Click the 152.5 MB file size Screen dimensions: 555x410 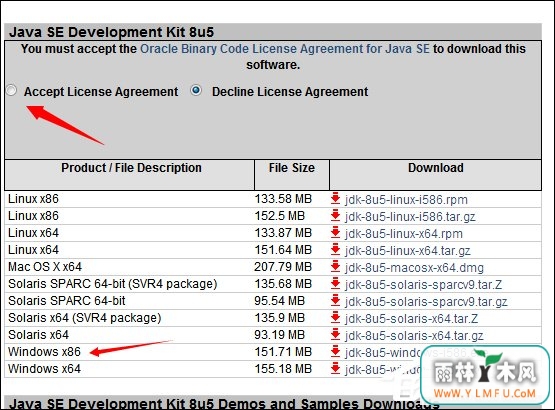coord(280,216)
